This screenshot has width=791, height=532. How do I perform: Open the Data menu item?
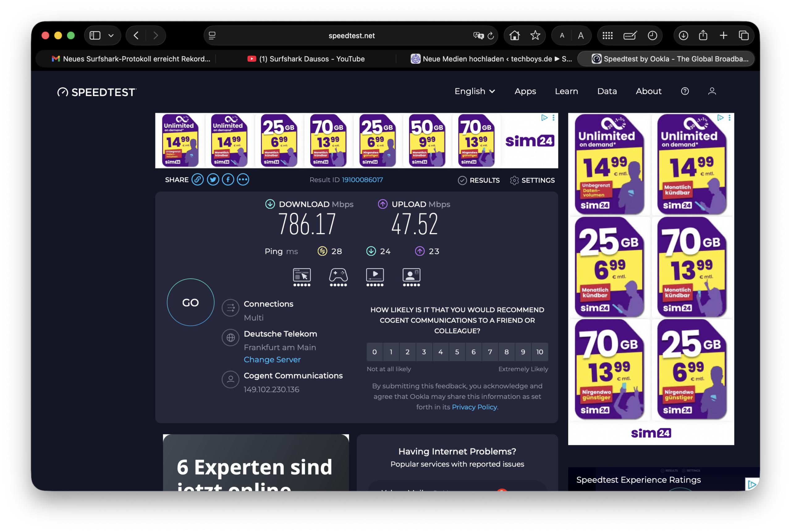[607, 91]
